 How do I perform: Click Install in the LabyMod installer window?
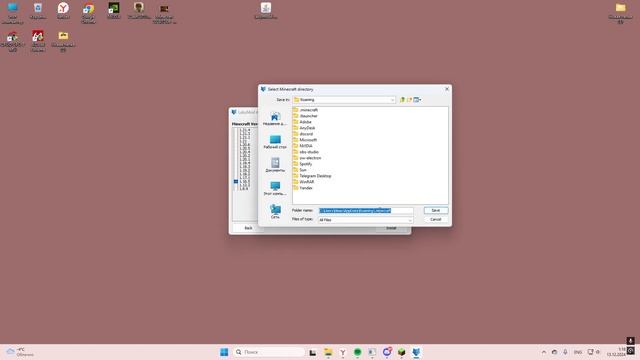click(391, 228)
